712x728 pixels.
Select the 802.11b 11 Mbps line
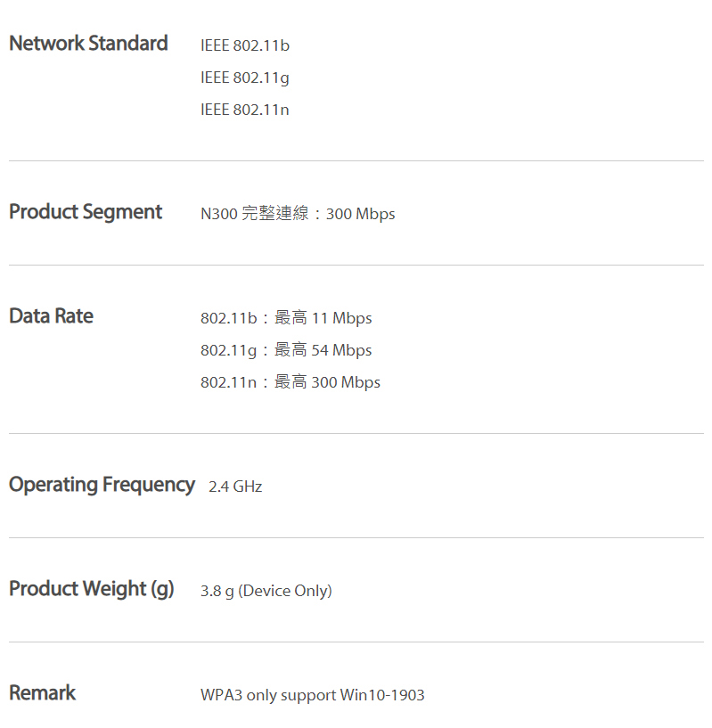[x=286, y=318]
